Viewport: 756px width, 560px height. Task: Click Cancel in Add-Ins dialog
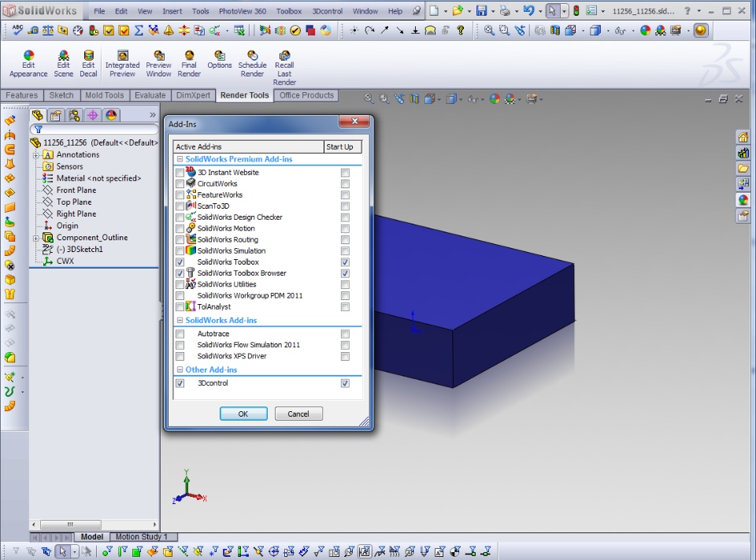click(x=298, y=414)
